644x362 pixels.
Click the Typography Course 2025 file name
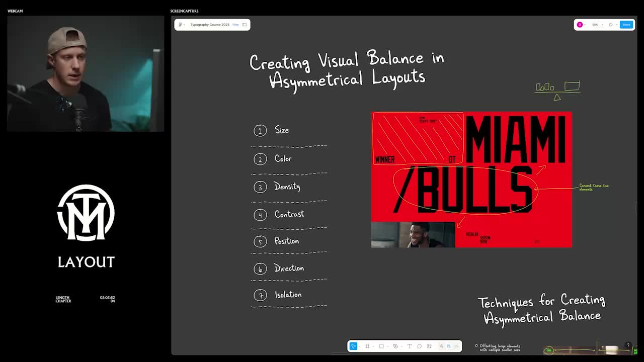pyautogui.click(x=210, y=25)
